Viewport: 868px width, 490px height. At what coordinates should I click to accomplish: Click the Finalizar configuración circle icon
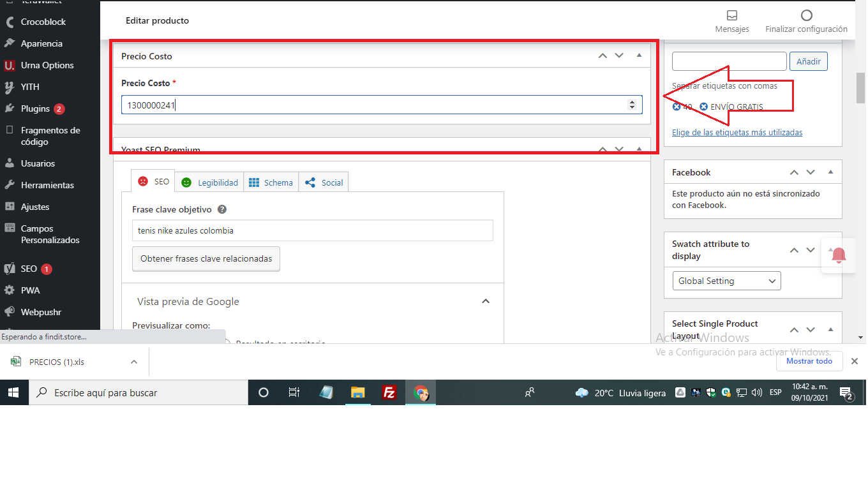pyautogui.click(x=807, y=15)
